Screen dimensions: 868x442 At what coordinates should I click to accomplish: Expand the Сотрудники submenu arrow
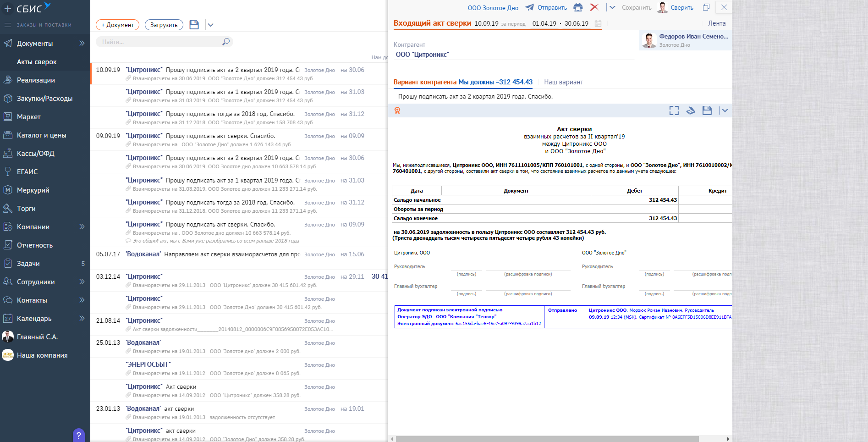click(x=82, y=282)
